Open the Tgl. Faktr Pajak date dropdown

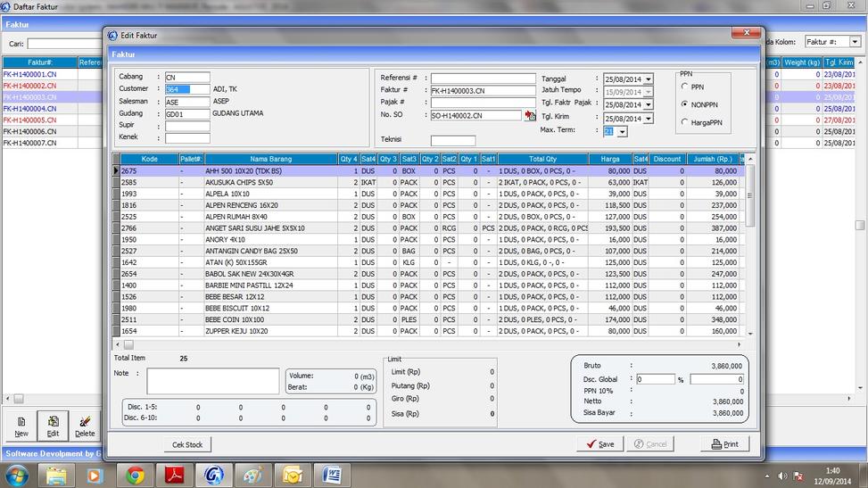tap(649, 104)
